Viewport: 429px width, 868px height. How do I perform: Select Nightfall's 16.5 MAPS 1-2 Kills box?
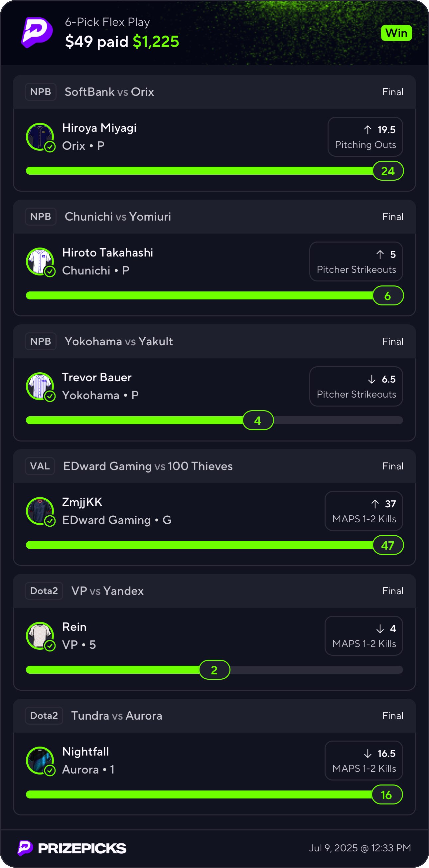tap(364, 760)
